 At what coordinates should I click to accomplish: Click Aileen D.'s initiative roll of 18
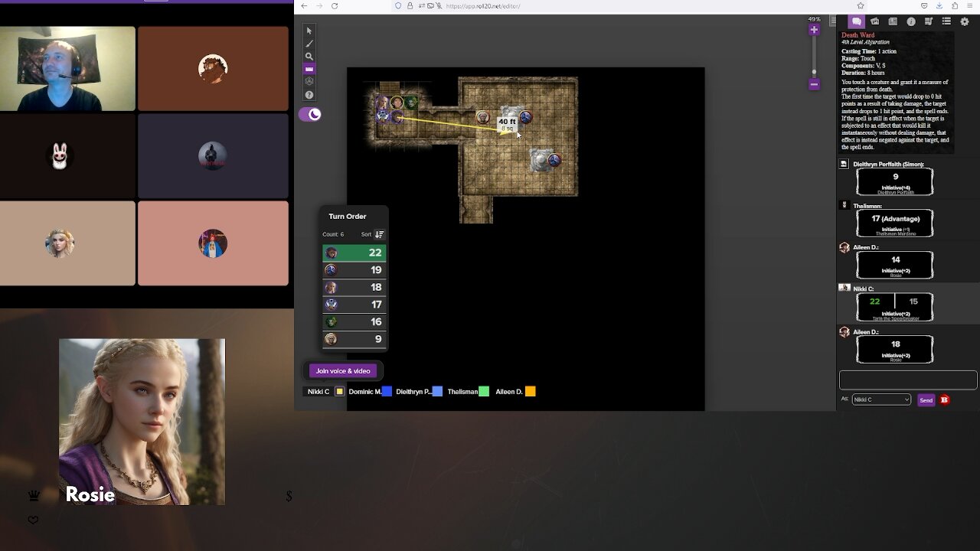tap(895, 344)
